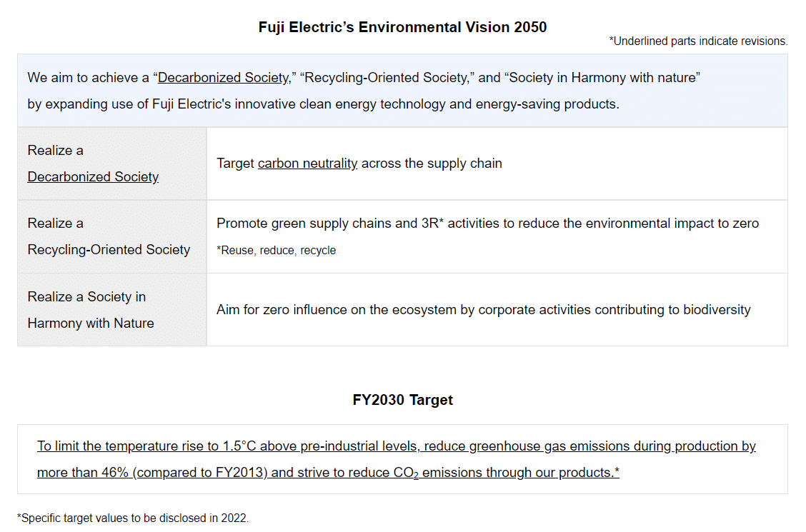Click 'by expanding use of Fuji Electric's' sentence
Image resolution: width=806 pixels, height=532 pixels.
pos(323,104)
